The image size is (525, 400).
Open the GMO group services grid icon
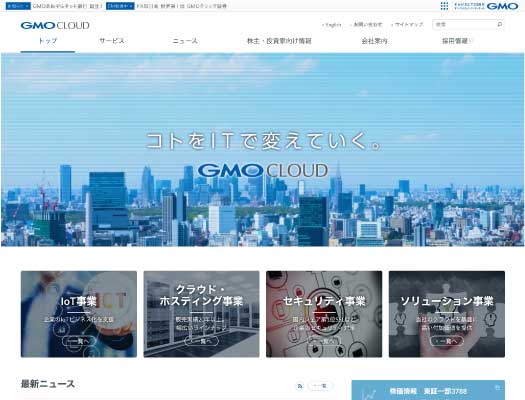click(444, 6)
